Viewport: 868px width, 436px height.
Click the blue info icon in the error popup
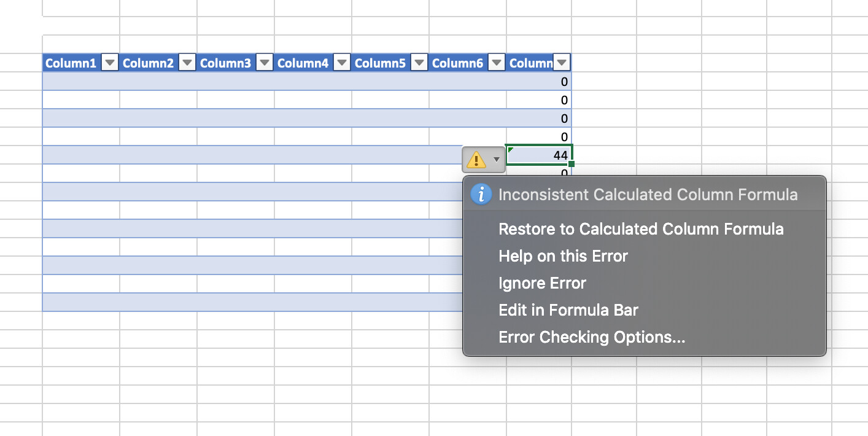click(x=481, y=193)
